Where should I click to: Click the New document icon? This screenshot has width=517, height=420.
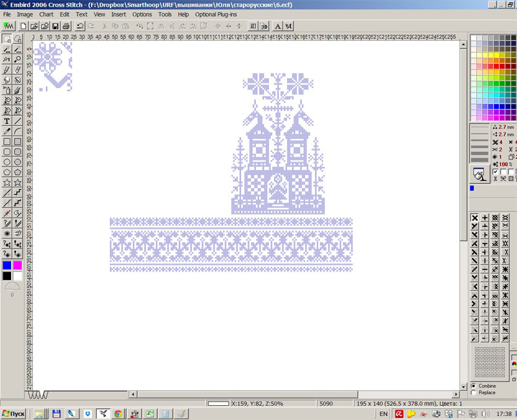point(23,26)
